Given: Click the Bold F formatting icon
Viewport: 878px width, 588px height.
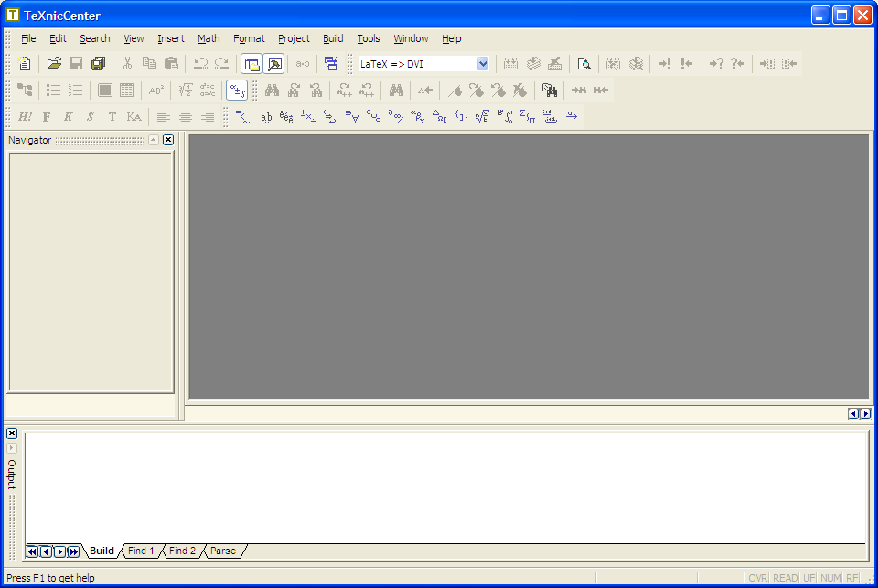Looking at the screenshot, I should click(x=47, y=116).
